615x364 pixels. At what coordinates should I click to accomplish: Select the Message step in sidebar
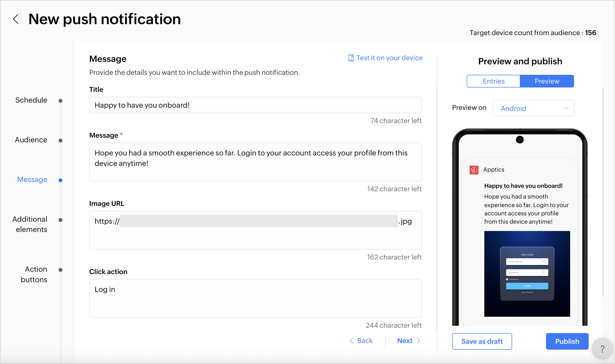pyautogui.click(x=32, y=180)
